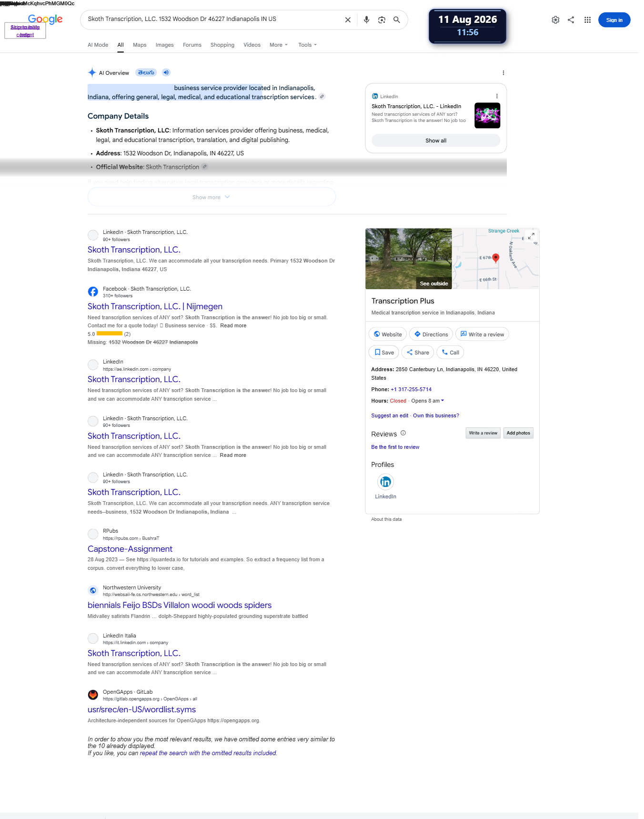The height and width of the screenshot is (819, 644).
Task: Click the Add photos button
Action: pos(518,433)
